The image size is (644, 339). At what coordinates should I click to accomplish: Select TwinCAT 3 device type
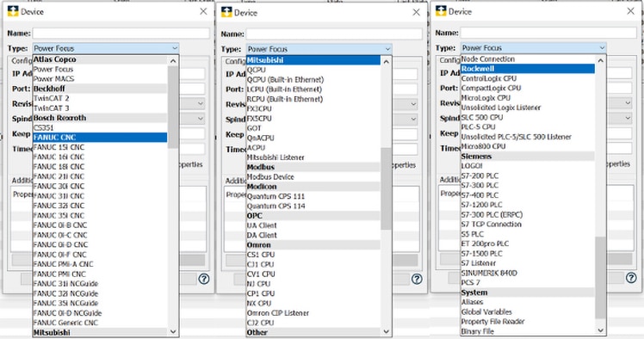click(52, 108)
